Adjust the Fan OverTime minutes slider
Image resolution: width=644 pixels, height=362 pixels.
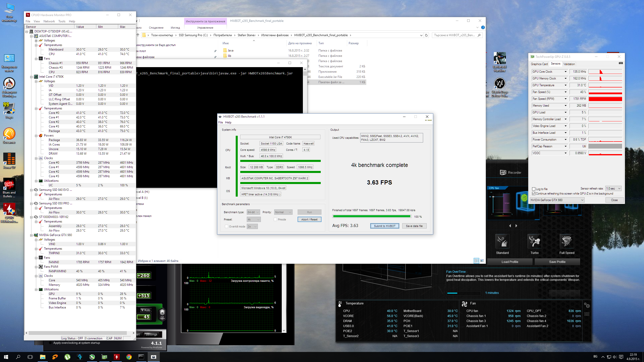464,293
